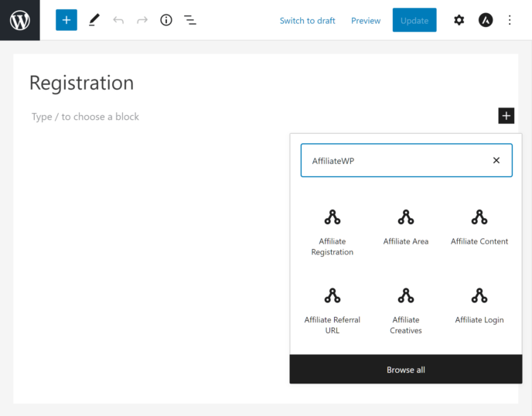
Task: Click Switch to draft
Action: (307, 21)
